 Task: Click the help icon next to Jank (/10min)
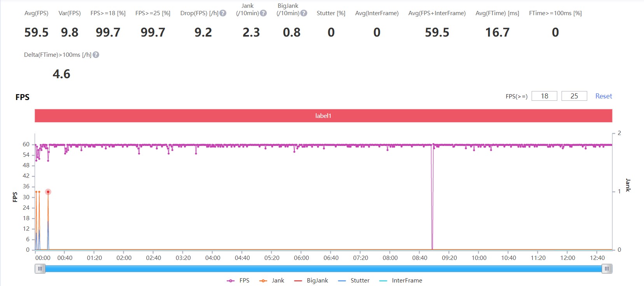[263, 13]
